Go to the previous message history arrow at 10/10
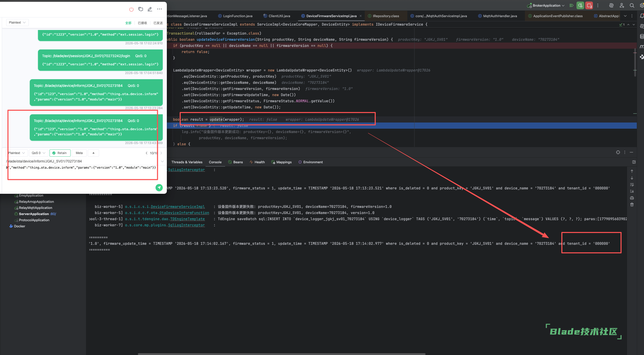This screenshot has width=644, height=355. coord(147,153)
